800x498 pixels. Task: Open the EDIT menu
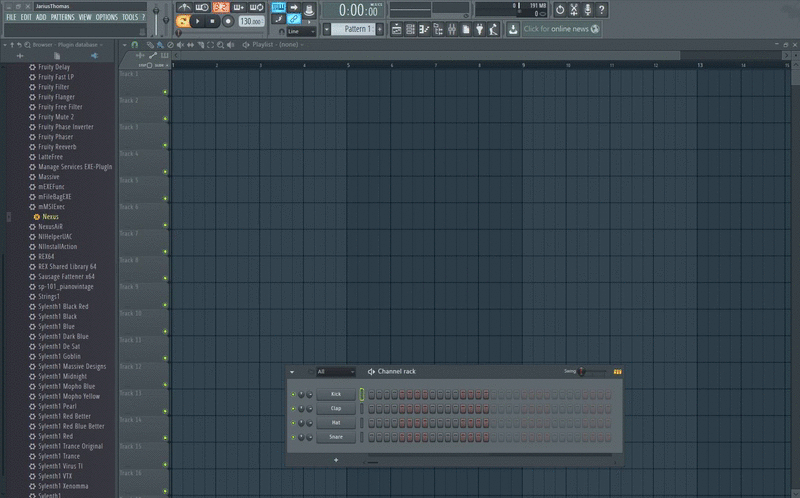(26, 17)
